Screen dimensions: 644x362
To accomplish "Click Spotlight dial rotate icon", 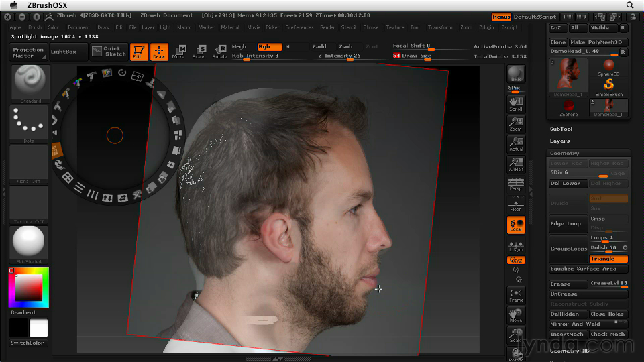I will pyautogui.click(x=122, y=72).
